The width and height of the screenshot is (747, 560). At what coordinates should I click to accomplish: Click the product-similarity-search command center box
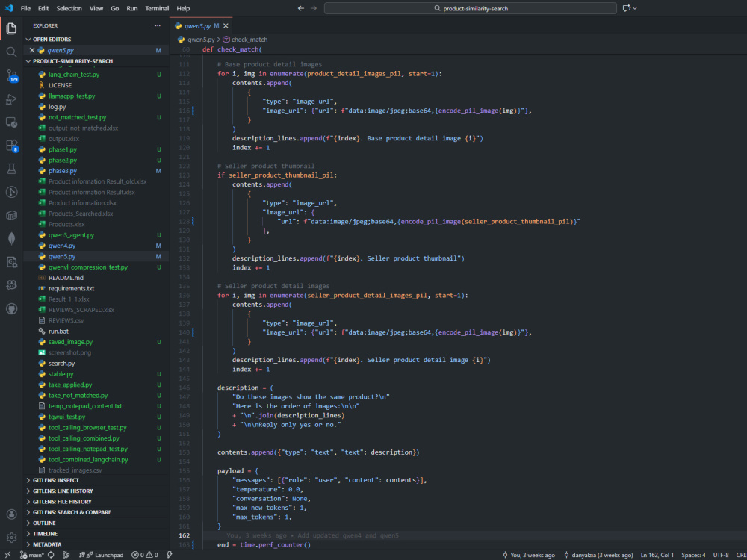click(x=470, y=8)
